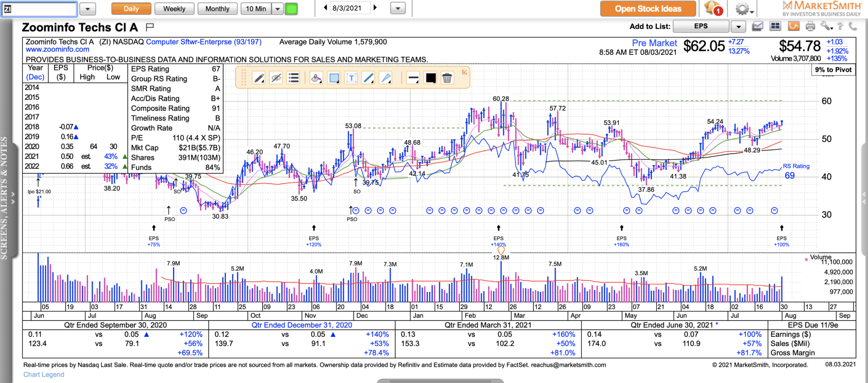
Task: Go to previous date arrow
Action: click(x=325, y=8)
